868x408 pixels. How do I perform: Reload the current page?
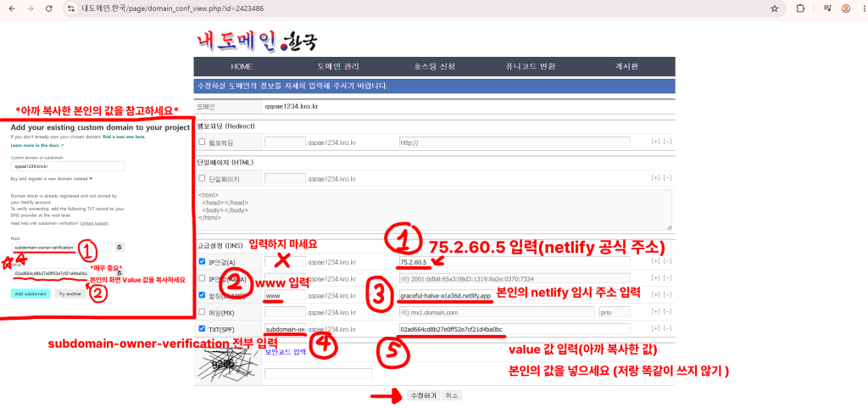coord(48,8)
